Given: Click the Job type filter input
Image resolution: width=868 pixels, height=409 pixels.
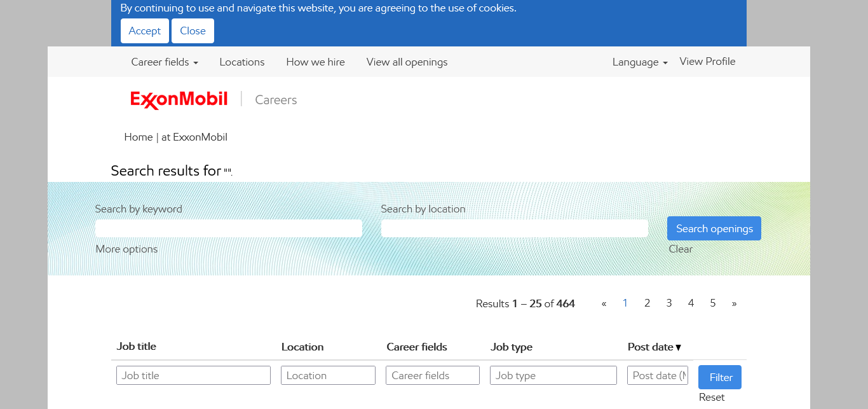Looking at the screenshot, I should [553, 375].
